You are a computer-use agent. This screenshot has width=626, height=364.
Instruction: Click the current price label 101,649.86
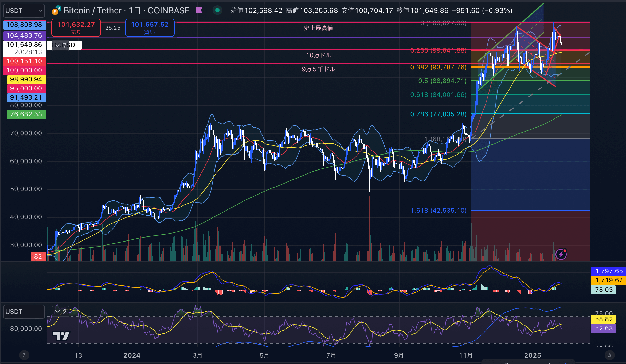(x=25, y=48)
